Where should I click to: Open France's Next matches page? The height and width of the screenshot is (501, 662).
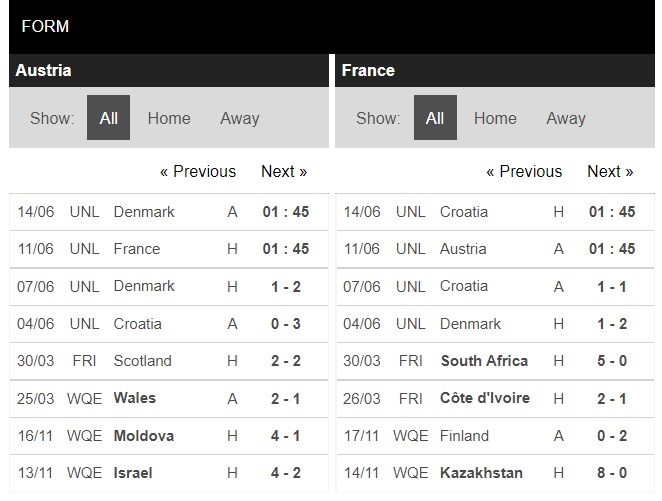pos(610,171)
